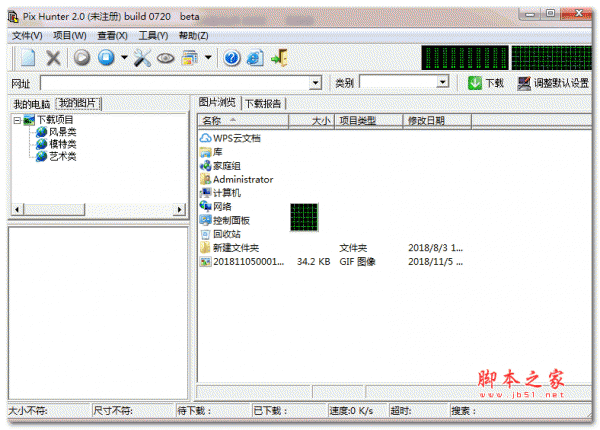
Task: Select the Administrator user folder icon
Action: (205, 179)
